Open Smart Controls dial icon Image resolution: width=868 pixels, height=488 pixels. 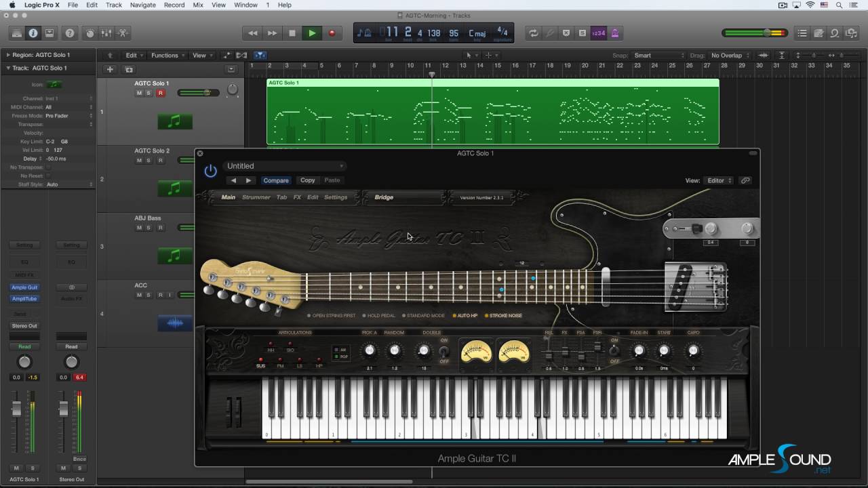click(90, 33)
